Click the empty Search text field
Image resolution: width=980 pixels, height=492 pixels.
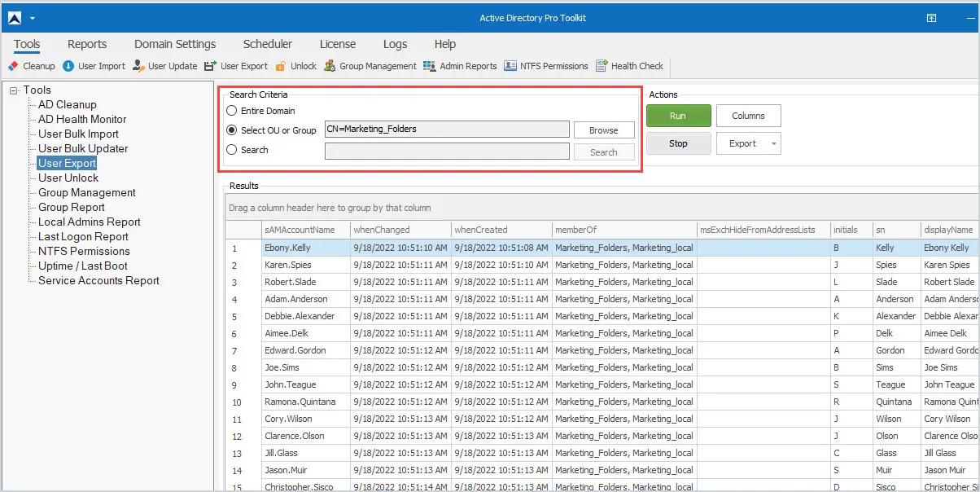pos(447,151)
